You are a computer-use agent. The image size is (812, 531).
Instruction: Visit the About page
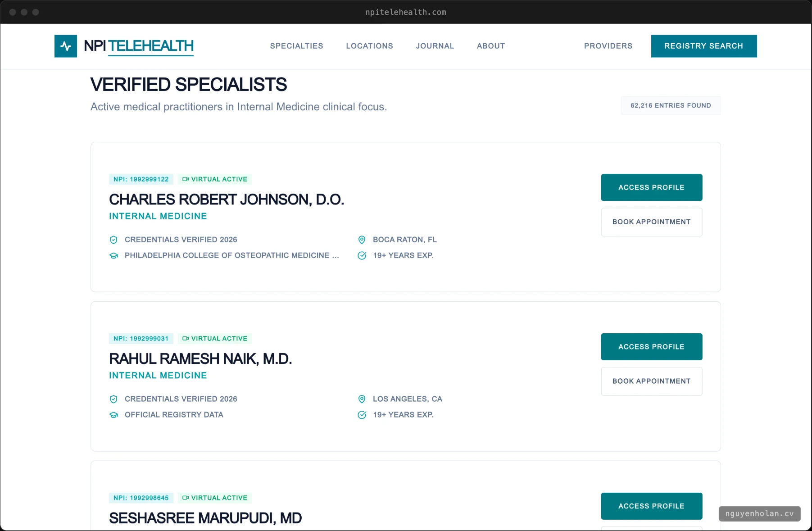491,46
